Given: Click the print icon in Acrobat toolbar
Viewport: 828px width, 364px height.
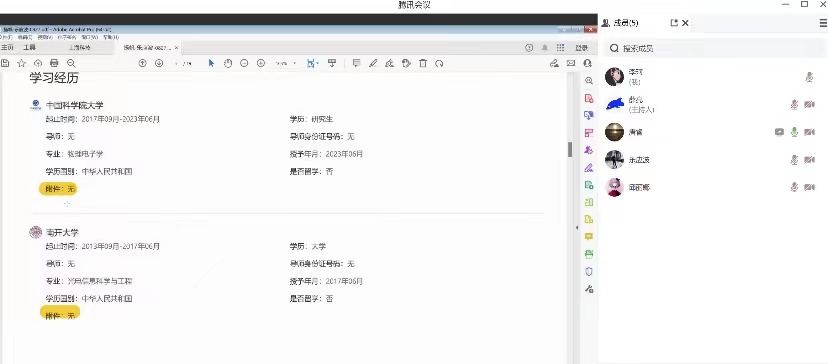Looking at the screenshot, I should [x=54, y=63].
